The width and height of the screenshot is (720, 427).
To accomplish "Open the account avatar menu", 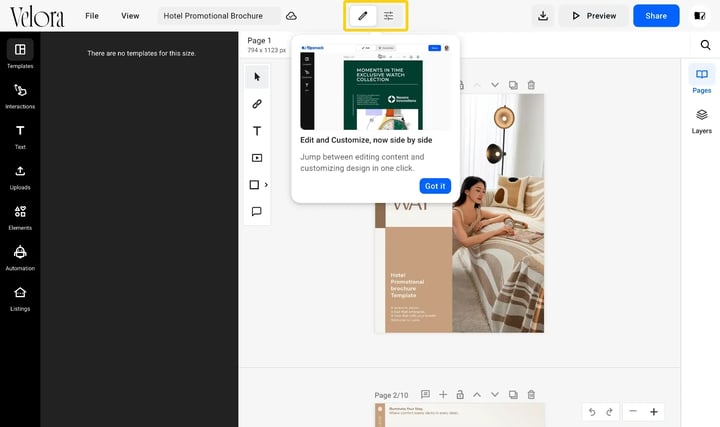I will pos(699,16).
